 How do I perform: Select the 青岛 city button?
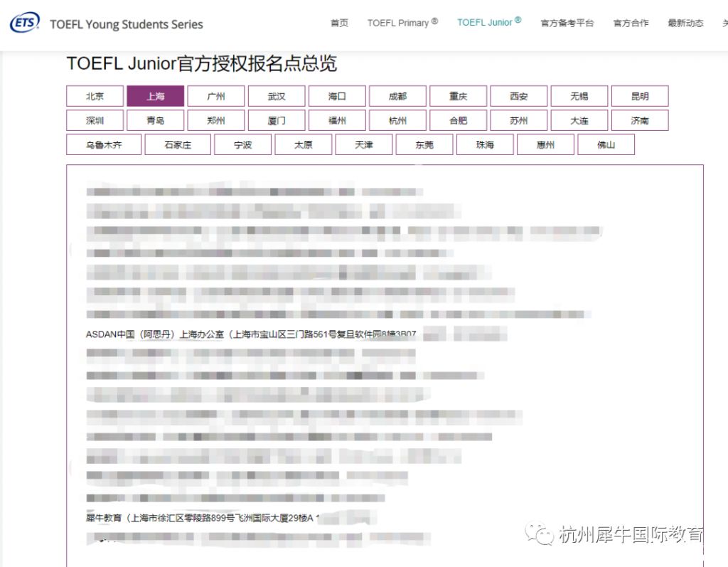[x=156, y=120]
